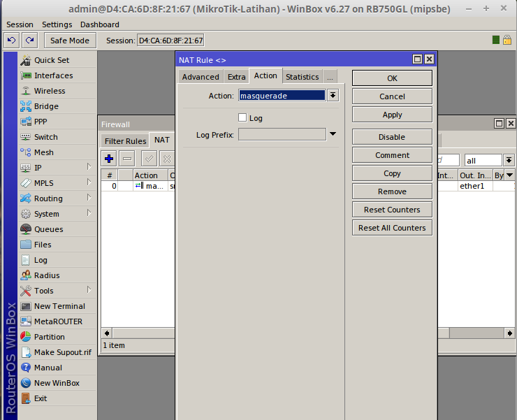
Task: Click the Session address field
Action: [x=170, y=41]
